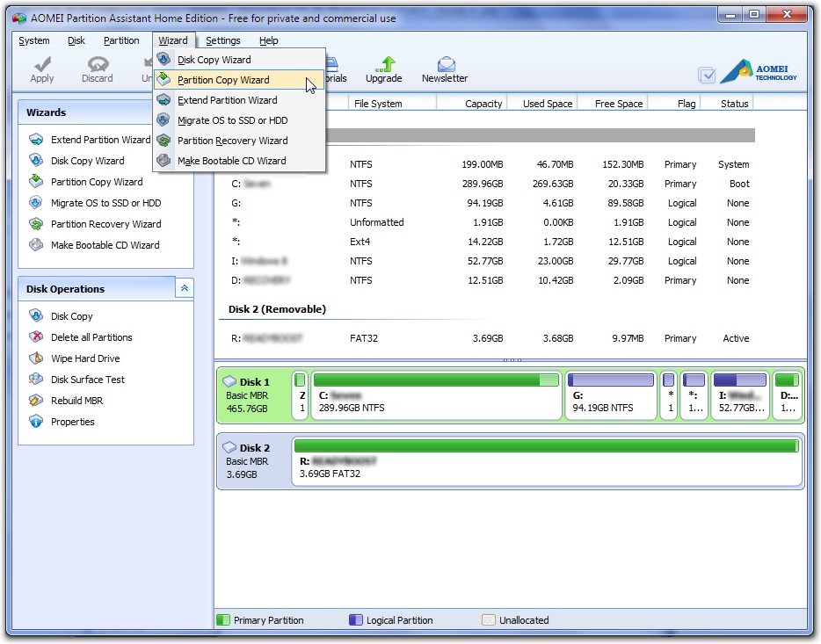This screenshot has width=821, height=644.
Task: Click the Upgrade arrow icon in toolbar
Action: point(384,64)
